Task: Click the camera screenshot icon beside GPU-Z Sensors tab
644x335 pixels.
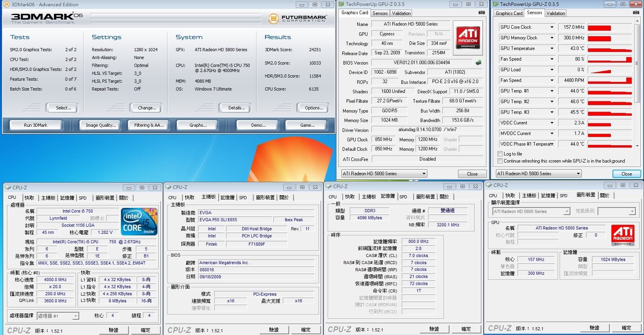Action: [x=636, y=13]
